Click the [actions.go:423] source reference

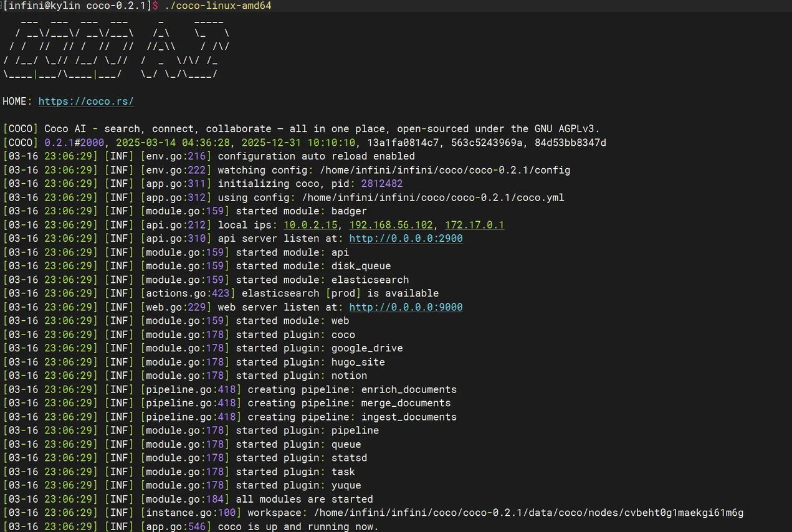(188, 293)
